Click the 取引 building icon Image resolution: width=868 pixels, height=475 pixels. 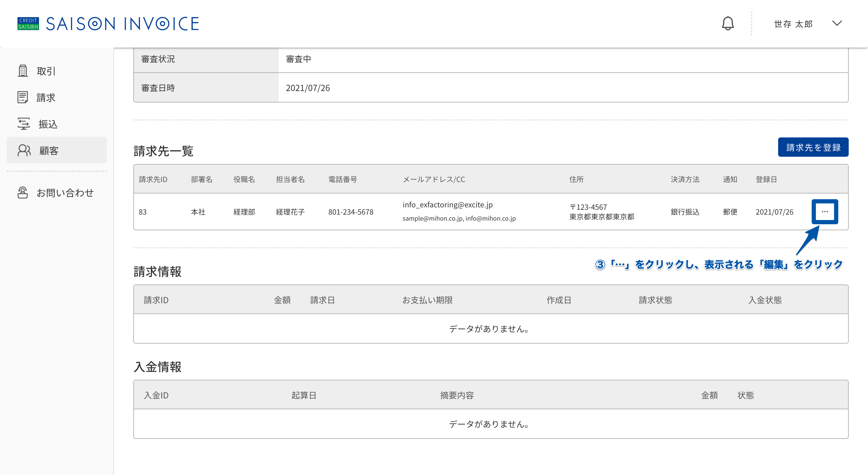click(x=23, y=71)
